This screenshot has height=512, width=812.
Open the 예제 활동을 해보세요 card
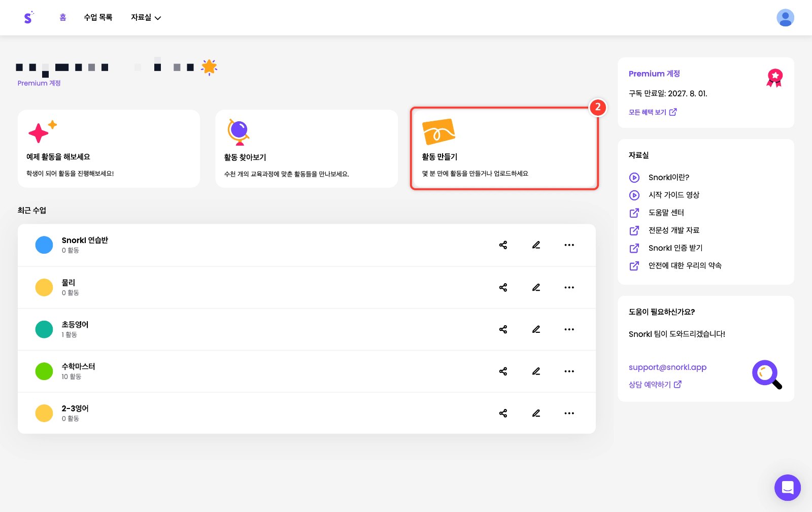pyautogui.click(x=109, y=149)
